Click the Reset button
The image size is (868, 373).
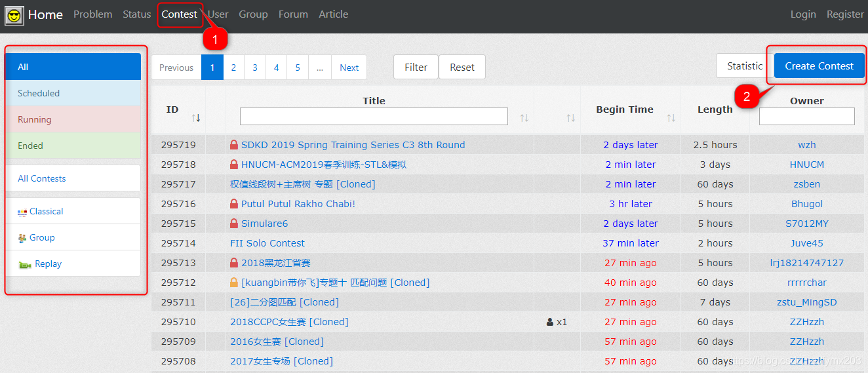[462, 67]
